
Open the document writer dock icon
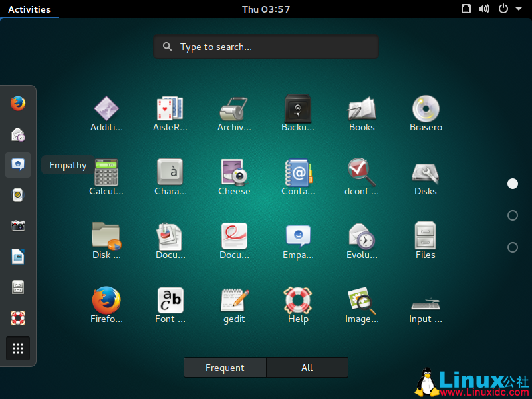(x=18, y=257)
